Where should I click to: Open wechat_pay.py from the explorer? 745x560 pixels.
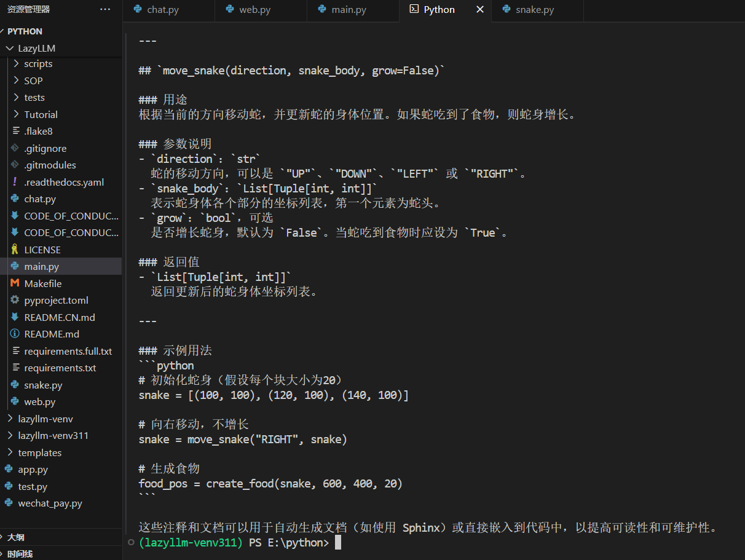[55, 503]
